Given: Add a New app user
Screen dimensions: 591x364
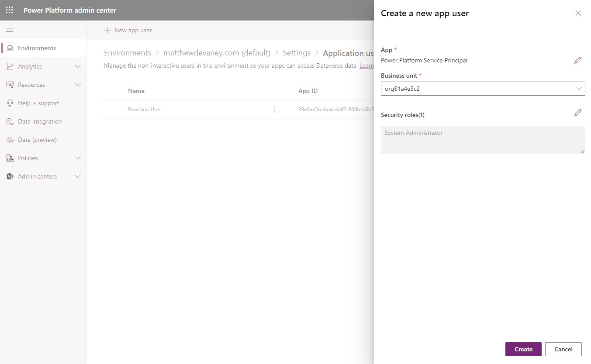Looking at the screenshot, I should [x=128, y=30].
